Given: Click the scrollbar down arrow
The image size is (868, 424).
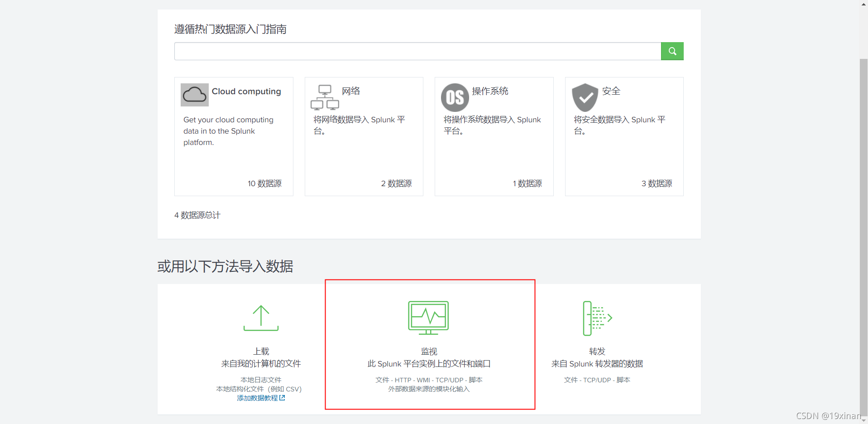Looking at the screenshot, I should [863, 420].
